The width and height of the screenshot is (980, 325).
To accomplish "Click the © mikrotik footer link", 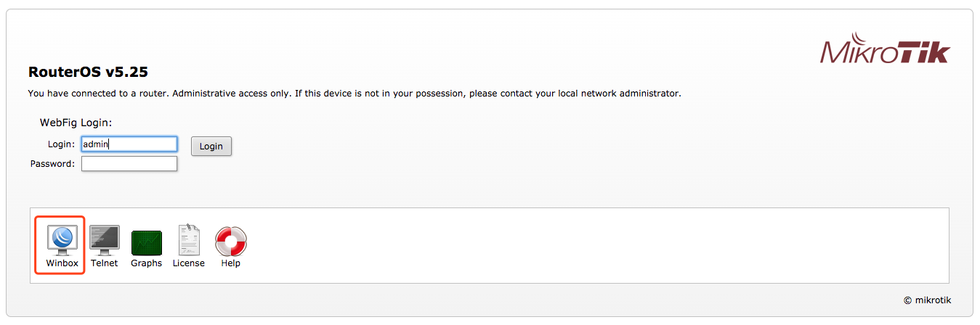I will (x=927, y=300).
